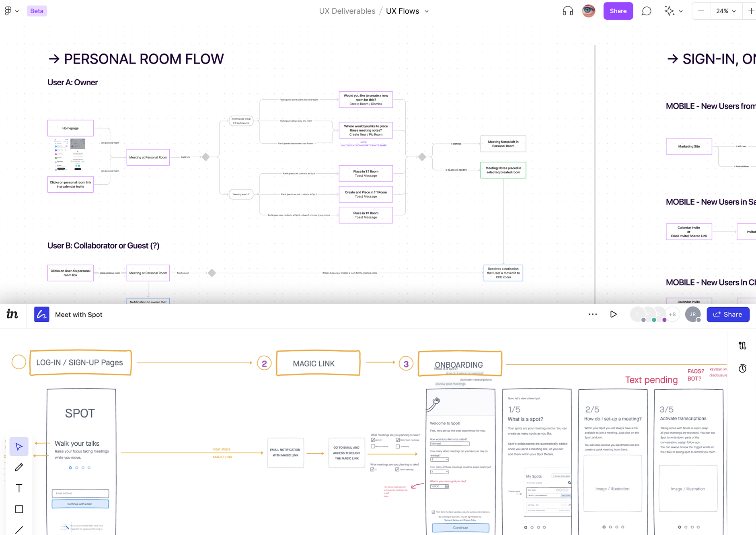Select first pagination dot on 1/5 screen
This screenshot has height=535, width=756.
point(526,527)
